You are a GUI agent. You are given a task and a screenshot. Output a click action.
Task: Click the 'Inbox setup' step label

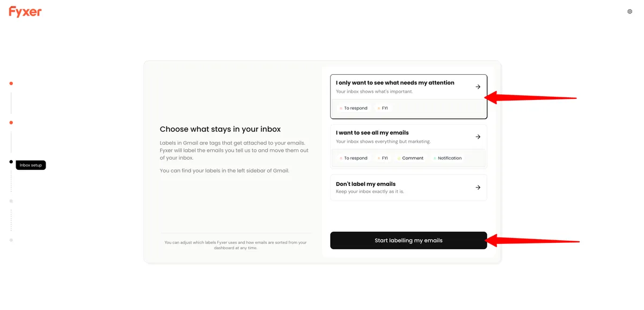click(31, 165)
